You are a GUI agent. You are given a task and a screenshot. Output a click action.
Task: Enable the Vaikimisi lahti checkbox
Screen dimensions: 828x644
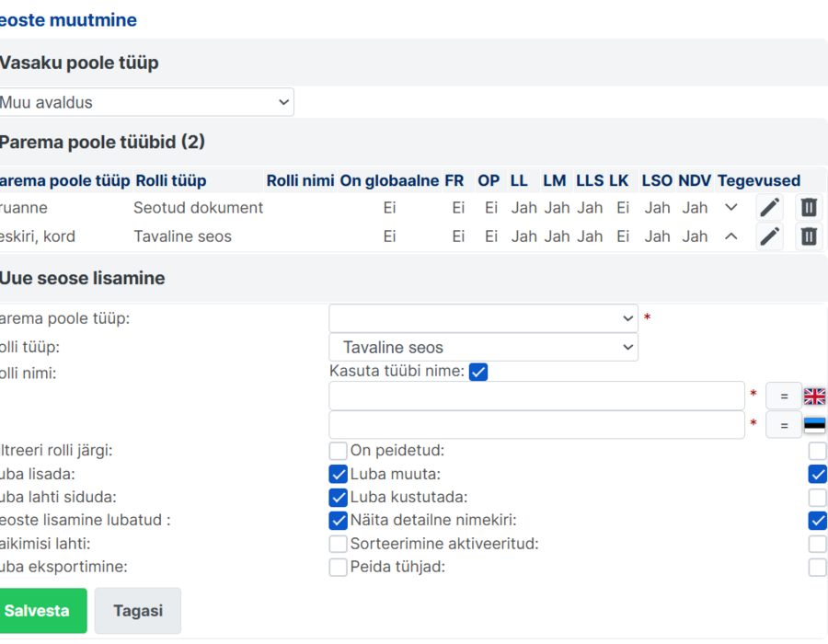(x=338, y=544)
